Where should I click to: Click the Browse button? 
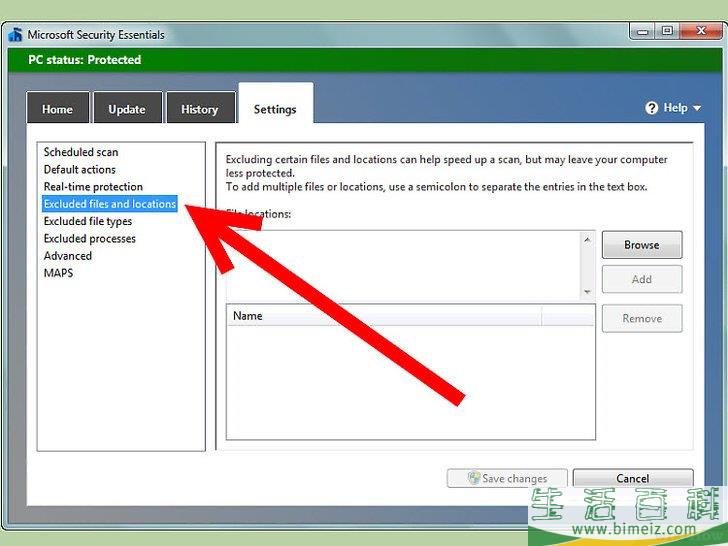[642, 245]
